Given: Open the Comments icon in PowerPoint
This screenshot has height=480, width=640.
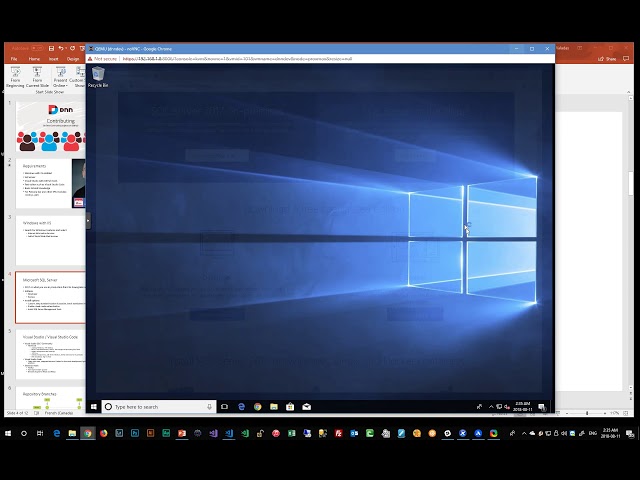Looking at the screenshot, I should click(x=626, y=59).
